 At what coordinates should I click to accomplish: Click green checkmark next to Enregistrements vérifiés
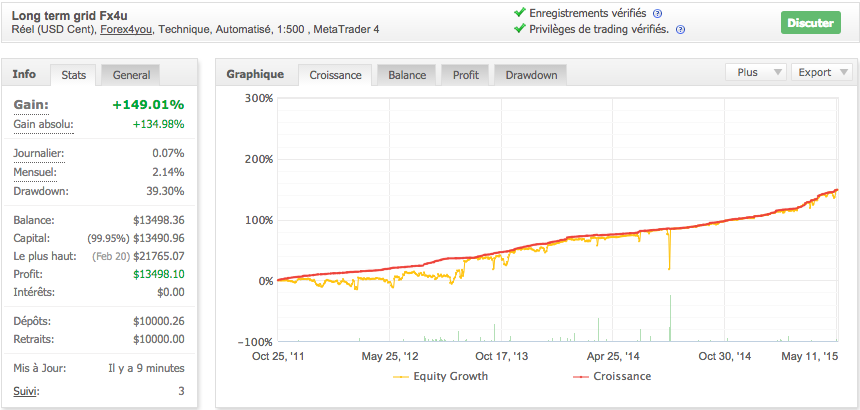coord(519,12)
